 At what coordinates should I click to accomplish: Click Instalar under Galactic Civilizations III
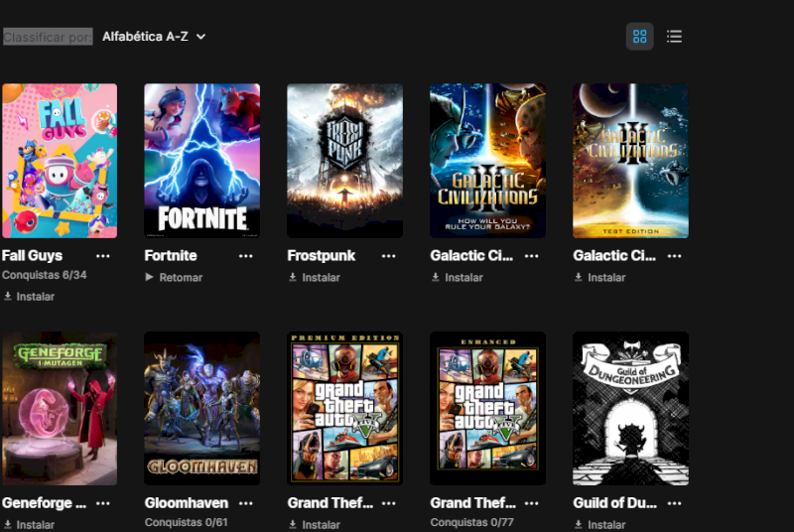600,277
